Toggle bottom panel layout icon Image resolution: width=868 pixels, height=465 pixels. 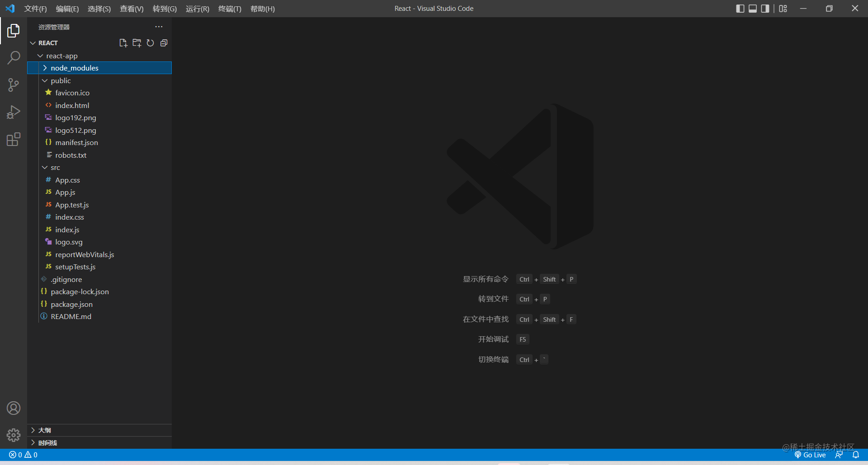(753, 9)
